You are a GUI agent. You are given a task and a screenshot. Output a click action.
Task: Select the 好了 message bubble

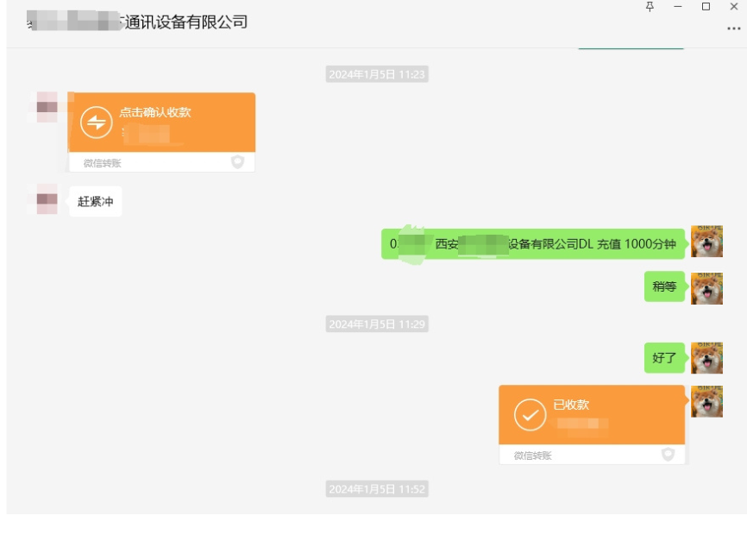coord(663,357)
